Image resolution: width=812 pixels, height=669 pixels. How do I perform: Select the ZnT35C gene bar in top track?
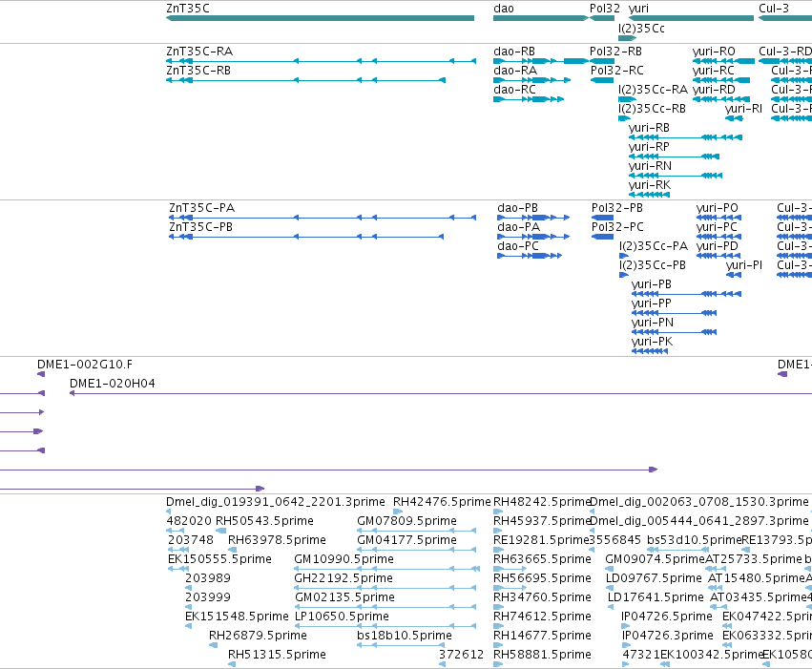pos(320,18)
